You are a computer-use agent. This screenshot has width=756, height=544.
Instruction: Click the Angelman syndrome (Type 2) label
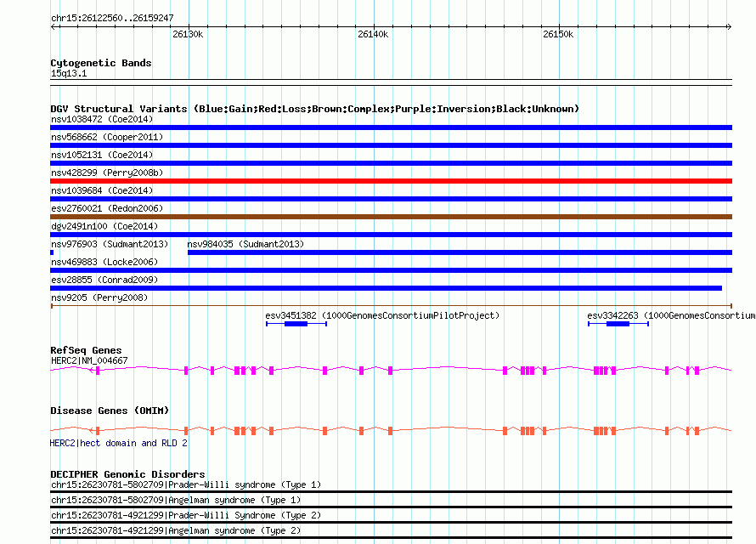click(176, 531)
